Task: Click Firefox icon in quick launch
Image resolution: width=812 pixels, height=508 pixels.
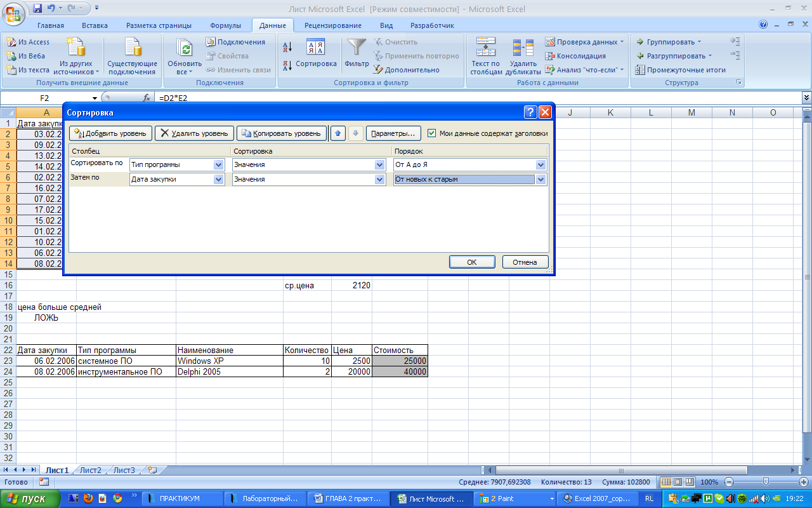Action: pyautogui.click(x=88, y=498)
